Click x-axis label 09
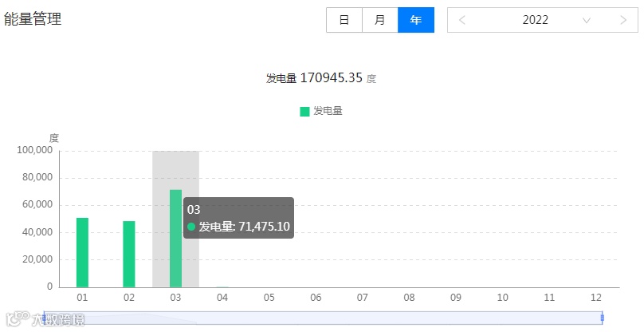Viewport: 644px width, 332px height. 456,298
